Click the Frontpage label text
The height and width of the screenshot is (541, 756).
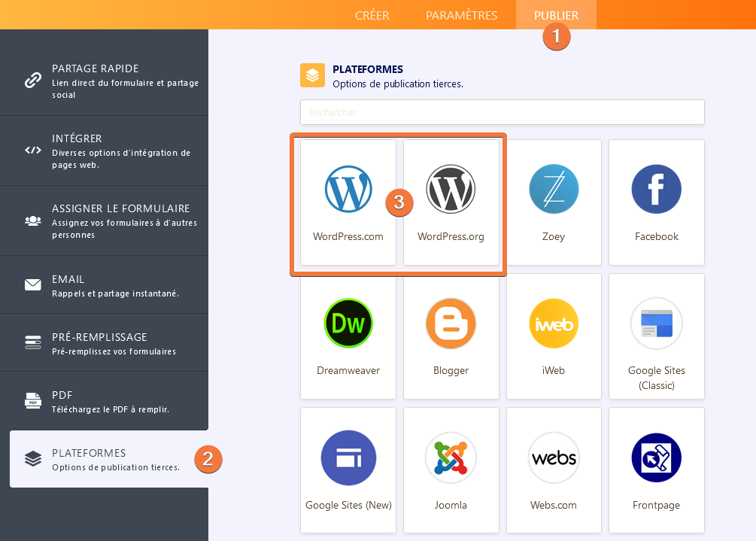[656, 506]
